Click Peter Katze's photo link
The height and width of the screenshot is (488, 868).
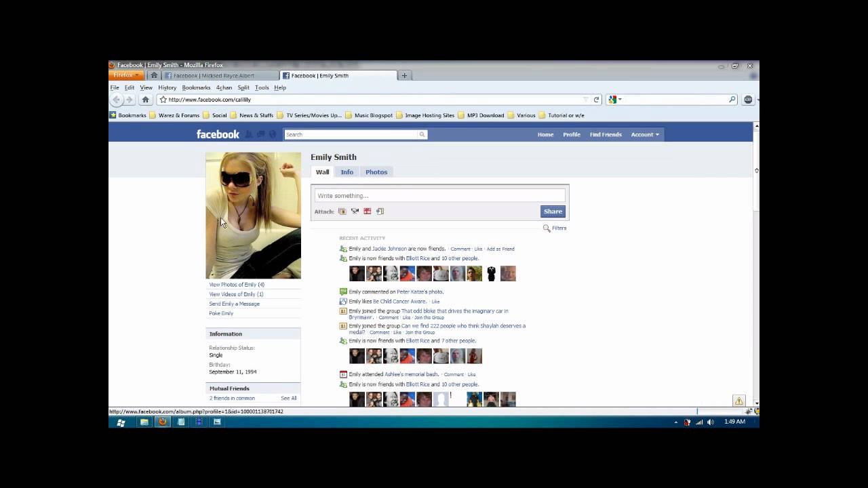tap(420, 292)
